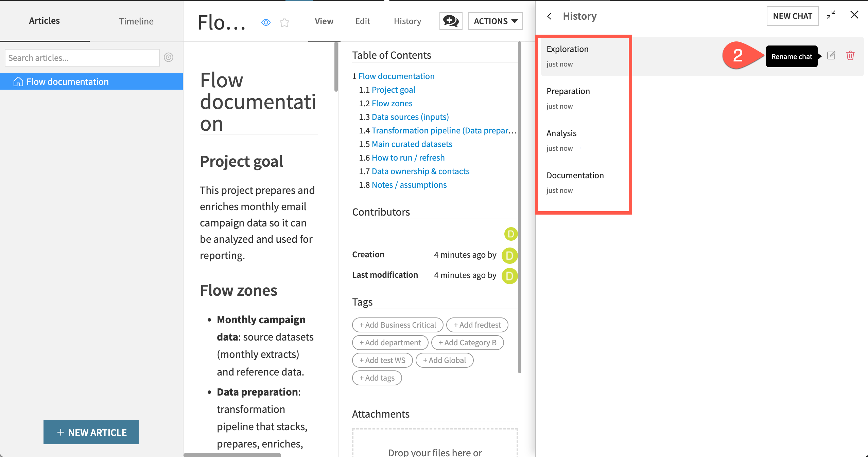Click the Add tags button
The image size is (868, 457).
click(377, 378)
